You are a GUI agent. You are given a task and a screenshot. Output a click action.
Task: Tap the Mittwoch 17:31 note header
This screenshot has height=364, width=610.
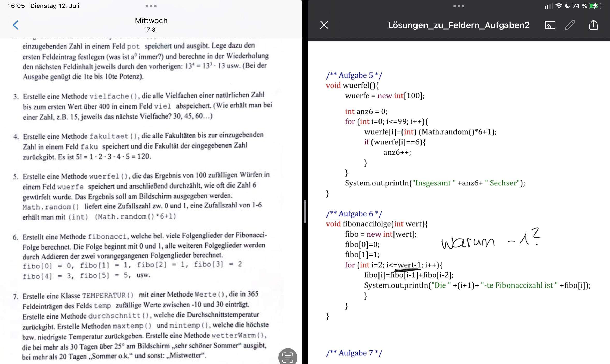point(151,24)
